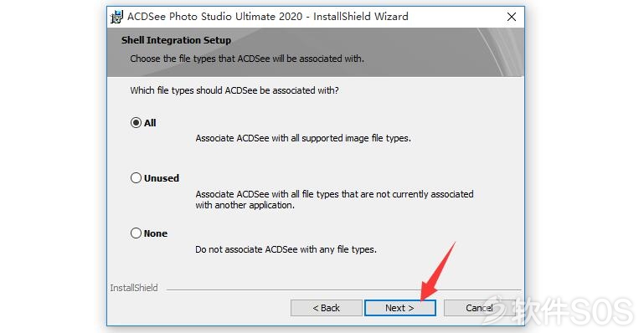This screenshot has height=333, width=644.
Task: Click the 'Which file types should ACDSee' question
Action: pos(234,90)
